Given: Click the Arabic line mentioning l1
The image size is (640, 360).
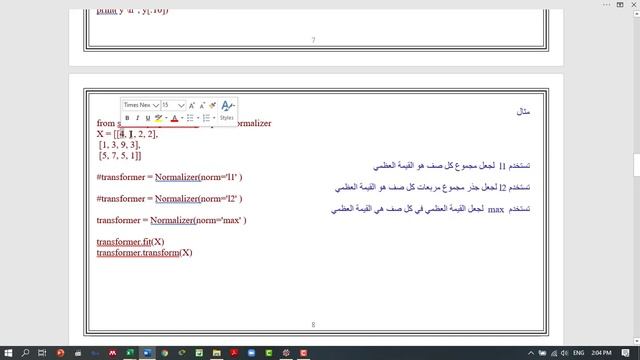Looking at the screenshot, I should pos(451,166).
